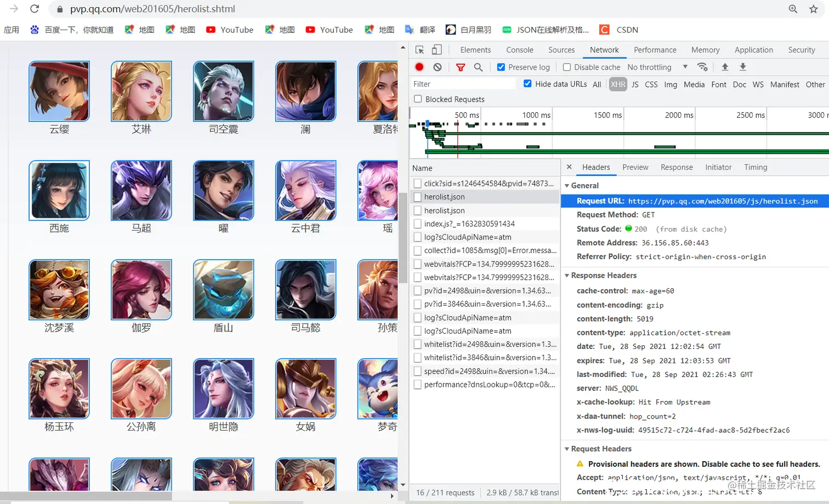Click the 司空震 hero portrait
The width and height of the screenshot is (829, 504).
(x=224, y=91)
